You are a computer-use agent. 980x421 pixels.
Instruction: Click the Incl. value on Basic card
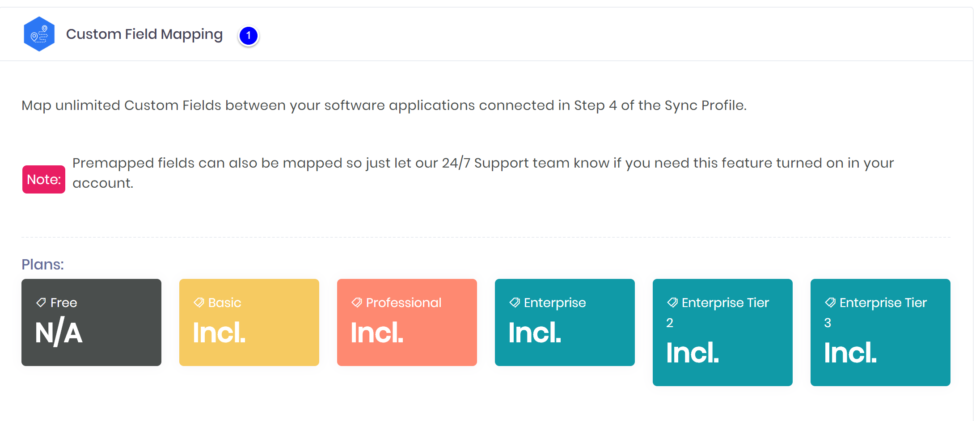pyautogui.click(x=219, y=333)
